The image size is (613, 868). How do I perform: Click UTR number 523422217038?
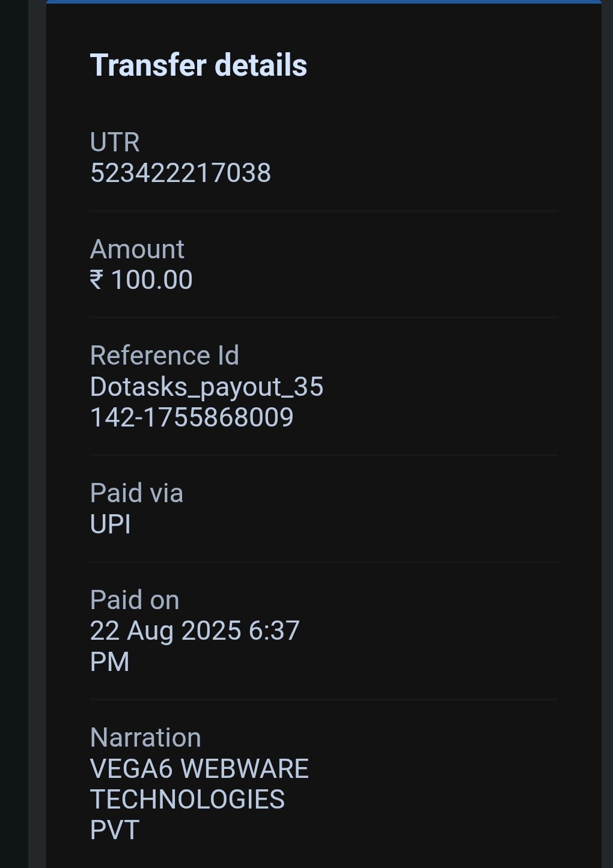180,173
